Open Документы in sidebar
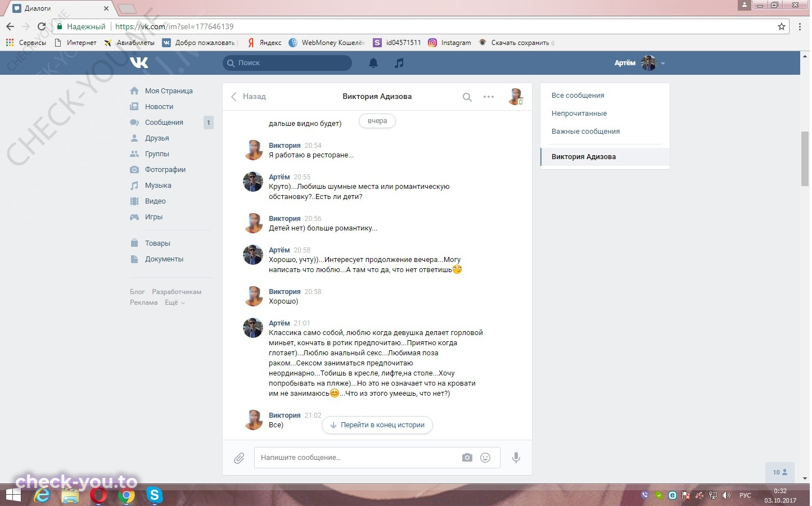Image resolution: width=812 pixels, height=506 pixels. point(164,259)
